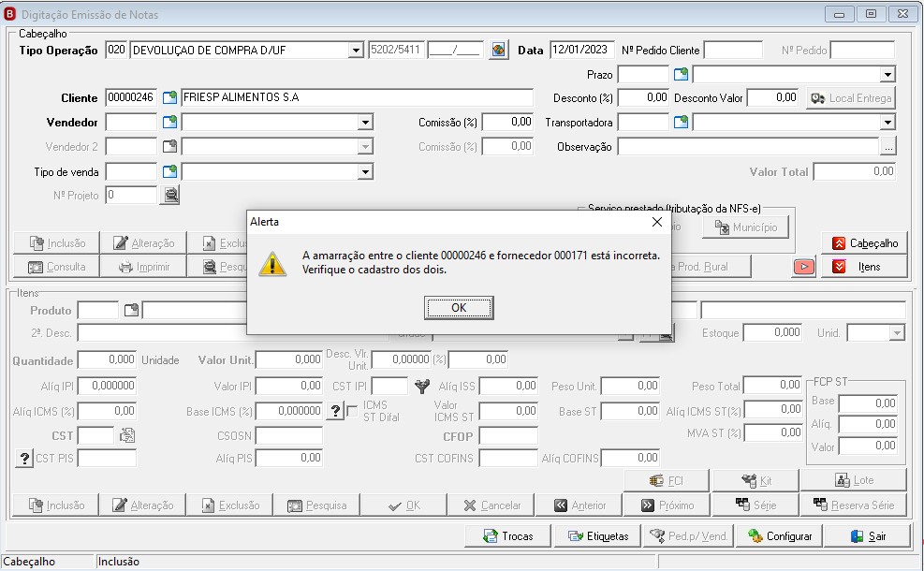Click the question mark beside Base ICMS
The width and height of the screenshot is (924, 571).
(x=335, y=411)
